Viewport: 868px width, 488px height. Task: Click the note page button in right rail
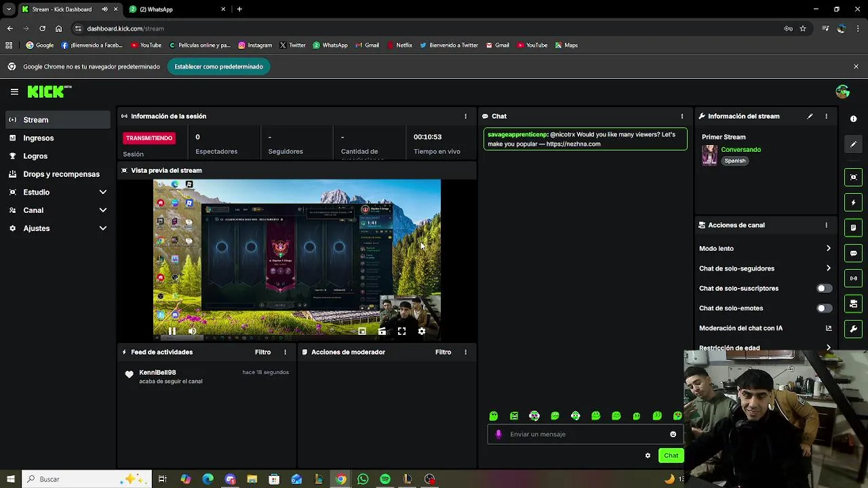point(853,228)
